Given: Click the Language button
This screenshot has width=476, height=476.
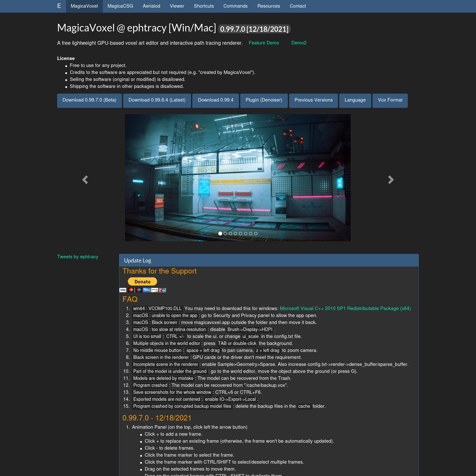Looking at the screenshot, I should tap(355, 101).
